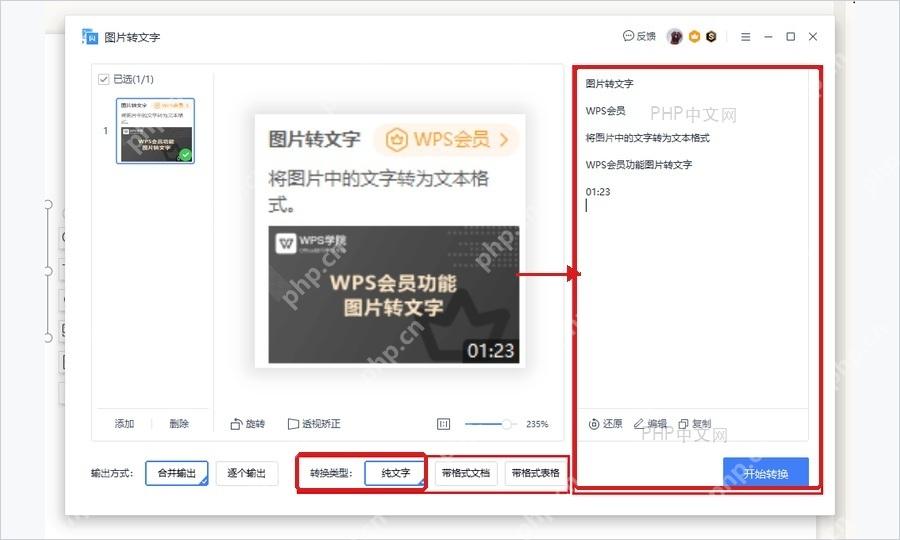This screenshot has height=540, width=900.
Task: Maximize the 图片转文字 window
Action: pos(790,37)
